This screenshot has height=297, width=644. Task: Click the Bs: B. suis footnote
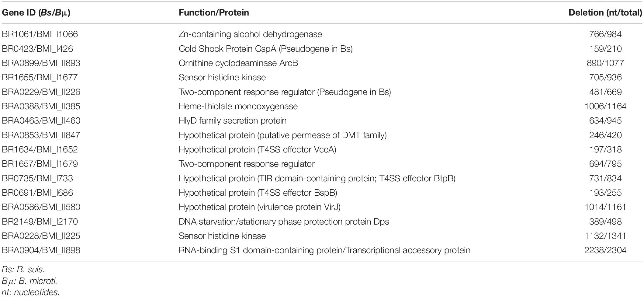[x=23, y=270]
